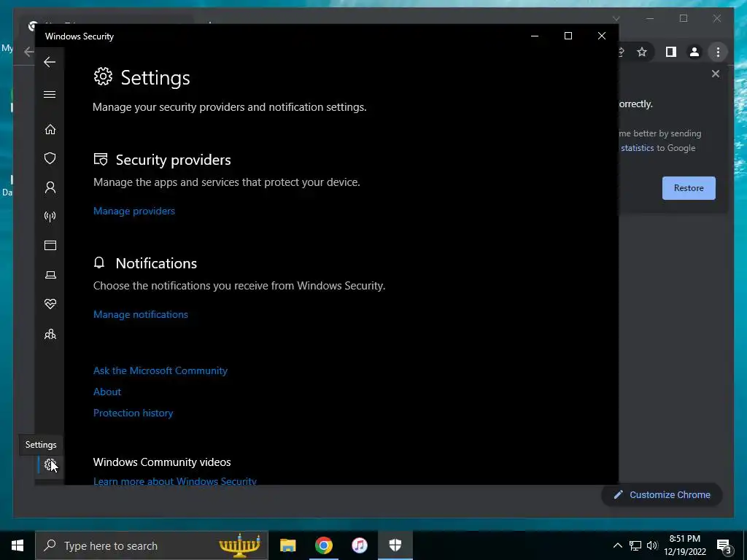This screenshot has width=747, height=560.
Task: Open Device security laptop icon
Action: pyautogui.click(x=50, y=275)
